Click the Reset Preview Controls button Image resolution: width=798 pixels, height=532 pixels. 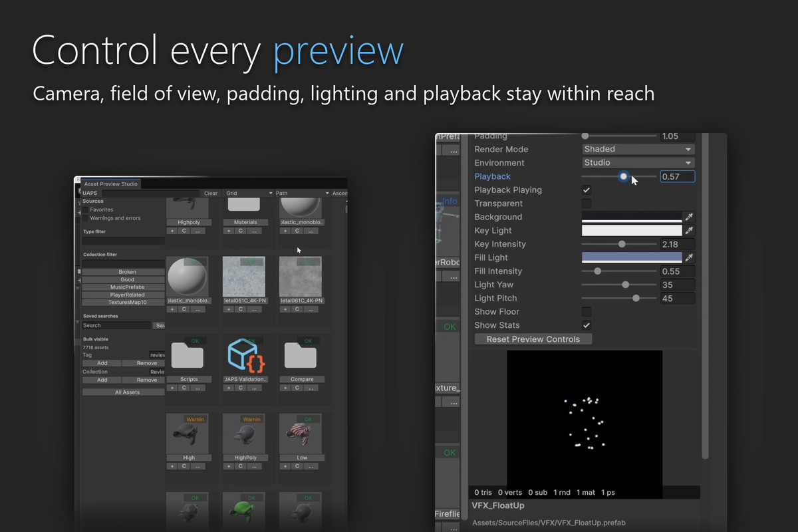tap(533, 339)
